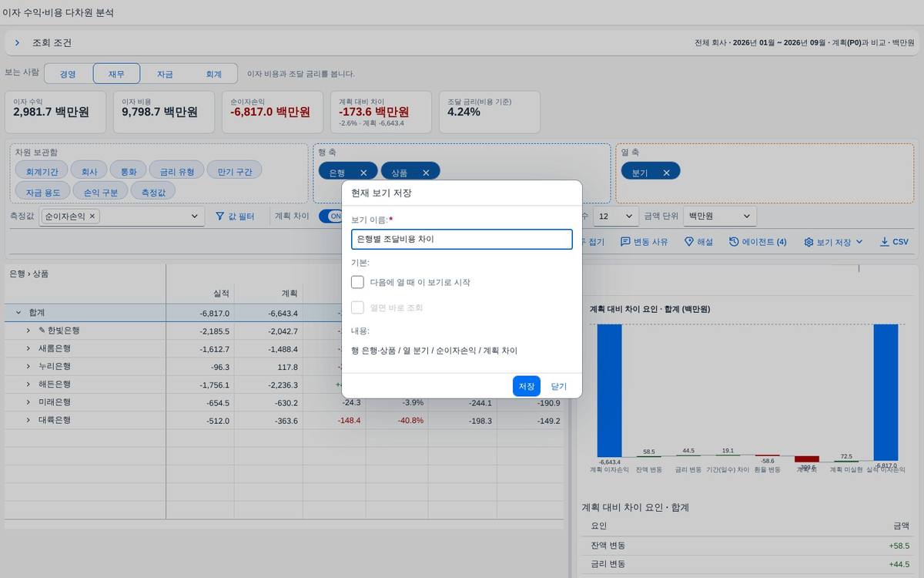Click the -6,817.0 cell in 합계 row
This screenshot has height=578, width=924.
click(200, 313)
